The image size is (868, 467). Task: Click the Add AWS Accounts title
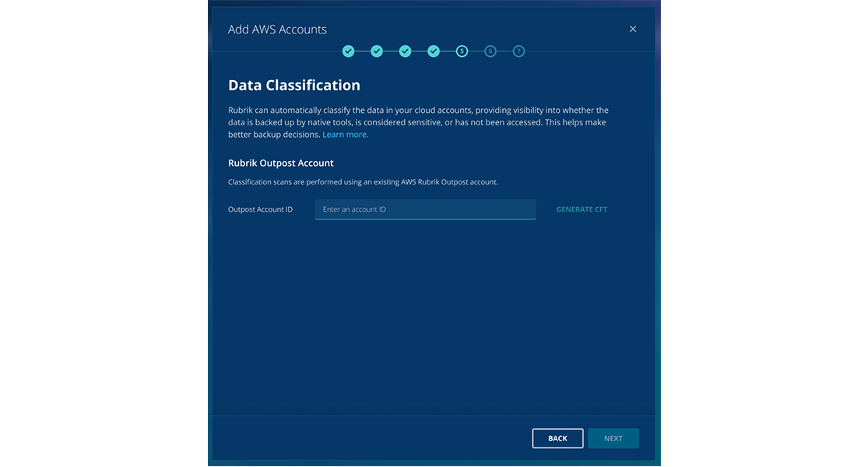[277, 30]
